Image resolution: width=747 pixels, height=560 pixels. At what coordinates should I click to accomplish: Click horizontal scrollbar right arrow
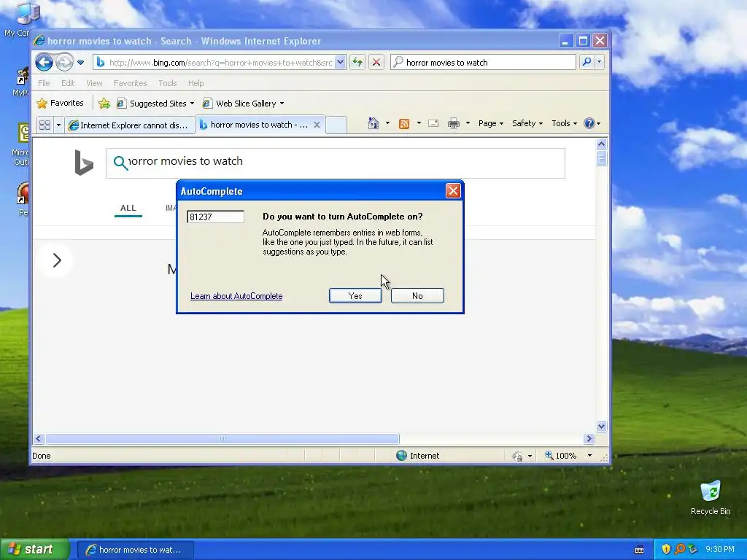click(x=589, y=438)
